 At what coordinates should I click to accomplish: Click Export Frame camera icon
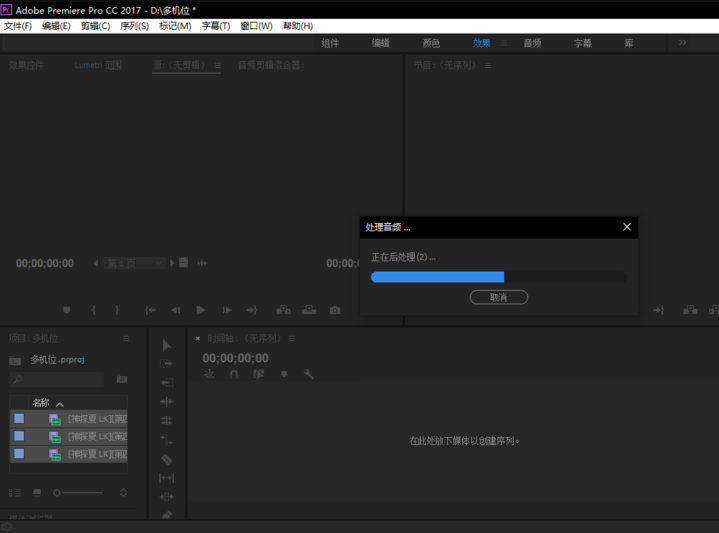(335, 310)
